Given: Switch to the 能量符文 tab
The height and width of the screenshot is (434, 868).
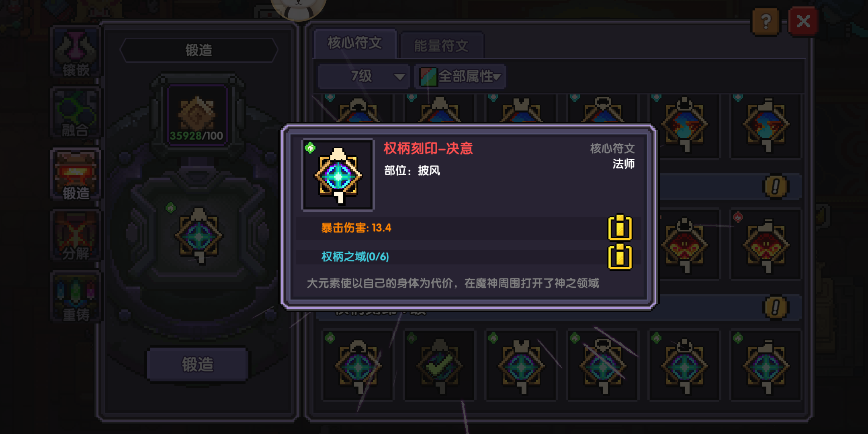Looking at the screenshot, I should [x=442, y=45].
